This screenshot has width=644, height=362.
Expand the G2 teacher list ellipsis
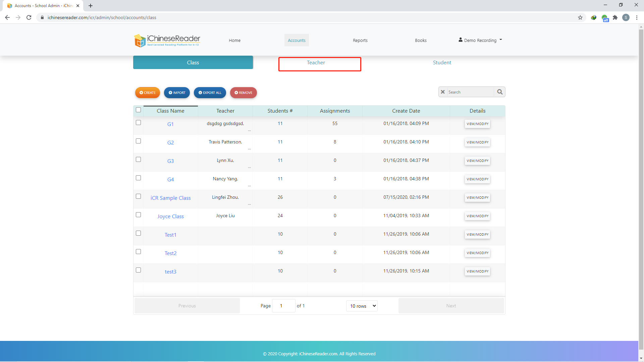pos(250,149)
